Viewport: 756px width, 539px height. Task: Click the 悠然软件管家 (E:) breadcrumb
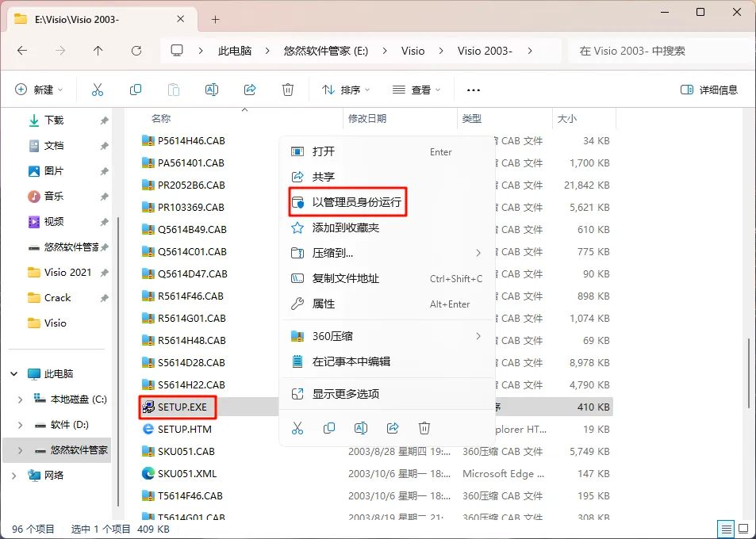[326, 51]
